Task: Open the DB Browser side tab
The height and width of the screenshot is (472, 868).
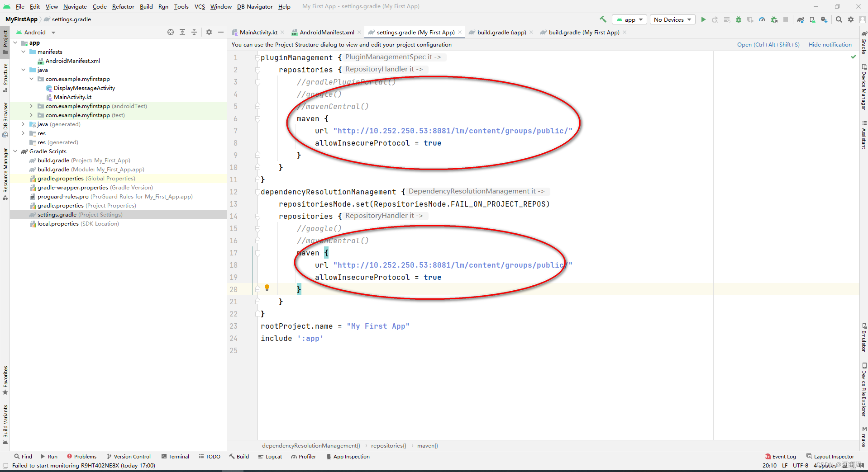Action: coord(5,120)
